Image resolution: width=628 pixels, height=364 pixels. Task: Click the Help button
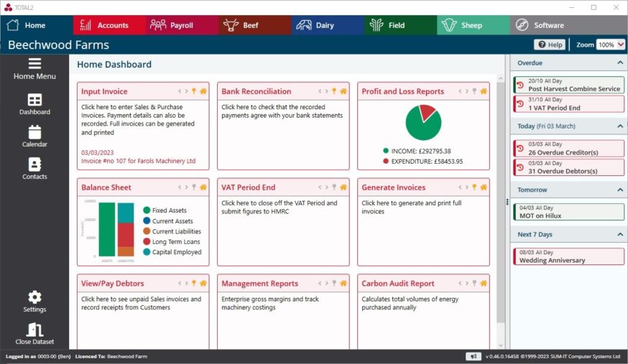tap(550, 45)
